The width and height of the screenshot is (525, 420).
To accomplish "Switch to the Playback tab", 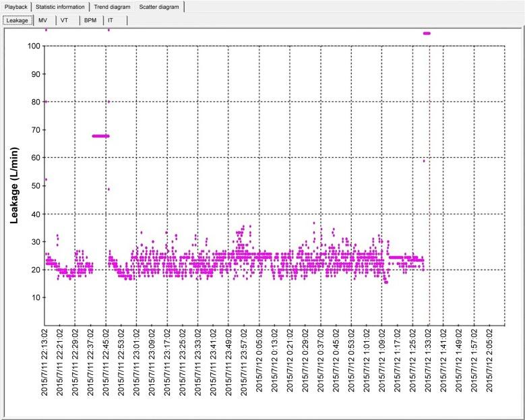I will [15, 6].
